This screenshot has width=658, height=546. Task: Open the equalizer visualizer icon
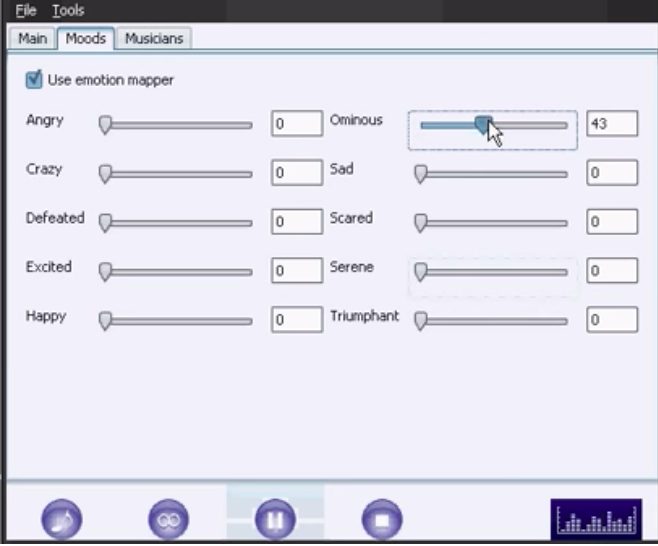pyautogui.click(x=596, y=521)
